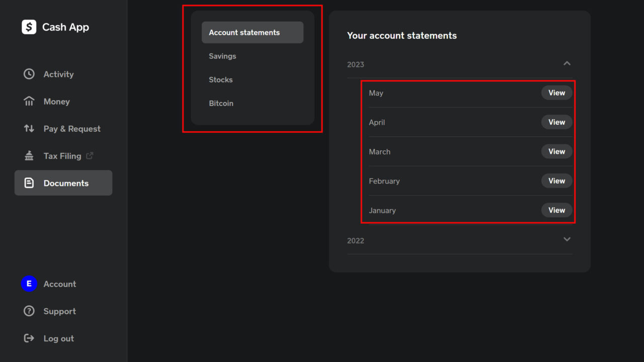Select the Stocks documents tab
644x362 pixels.
[x=220, y=79]
